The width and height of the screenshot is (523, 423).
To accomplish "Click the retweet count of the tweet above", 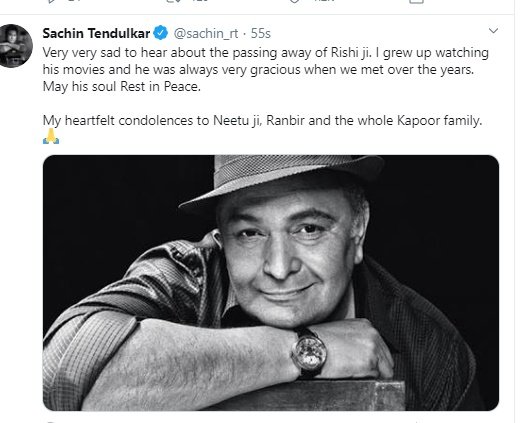I will [x=200, y=1].
